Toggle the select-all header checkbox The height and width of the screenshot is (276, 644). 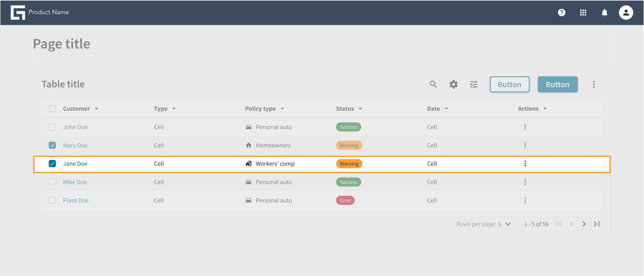tap(52, 108)
